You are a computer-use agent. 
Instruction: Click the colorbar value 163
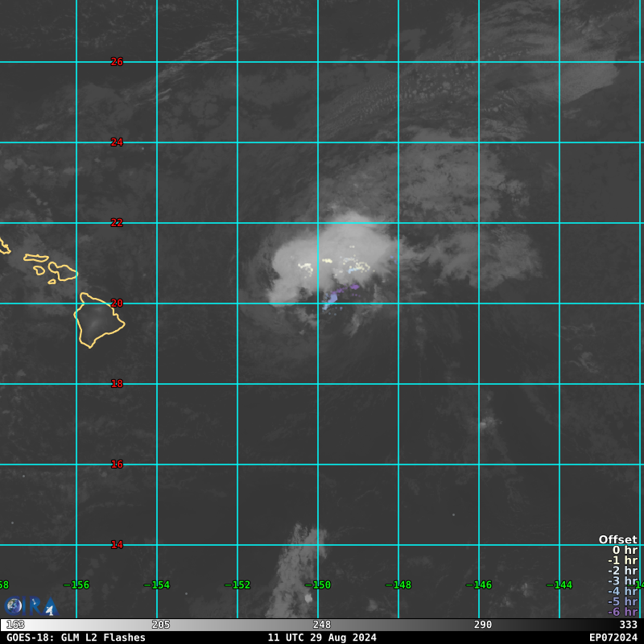pyautogui.click(x=15, y=625)
